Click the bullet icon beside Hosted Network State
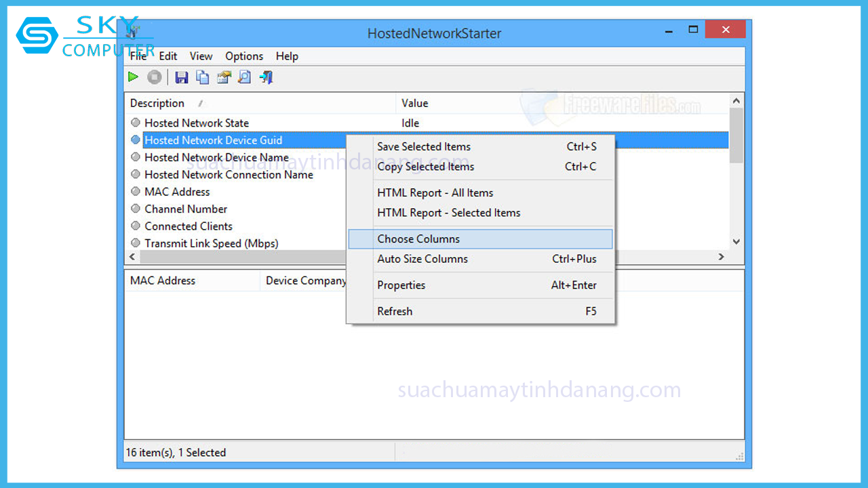 point(136,123)
